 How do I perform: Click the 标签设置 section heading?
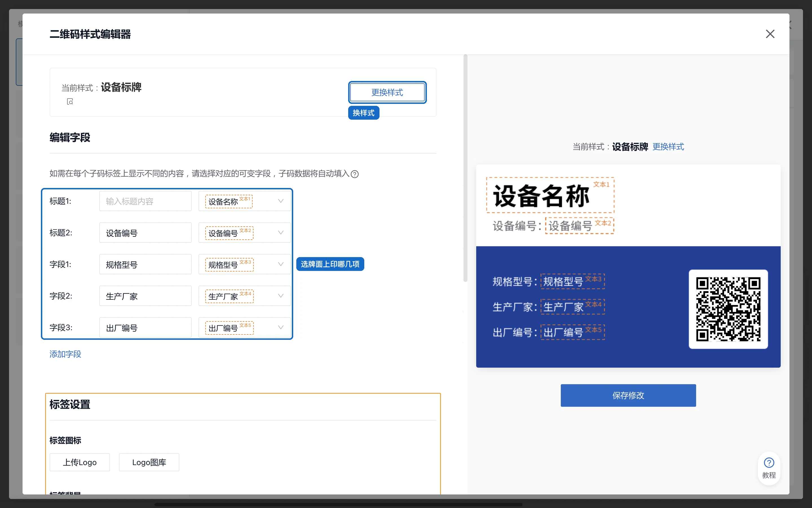pyautogui.click(x=70, y=404)
